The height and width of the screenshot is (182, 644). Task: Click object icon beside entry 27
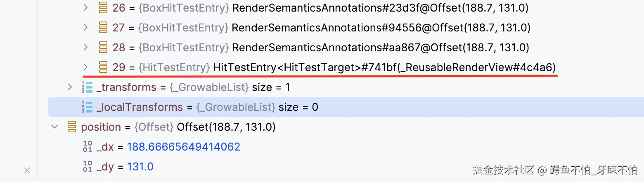[x=103, y=28]
